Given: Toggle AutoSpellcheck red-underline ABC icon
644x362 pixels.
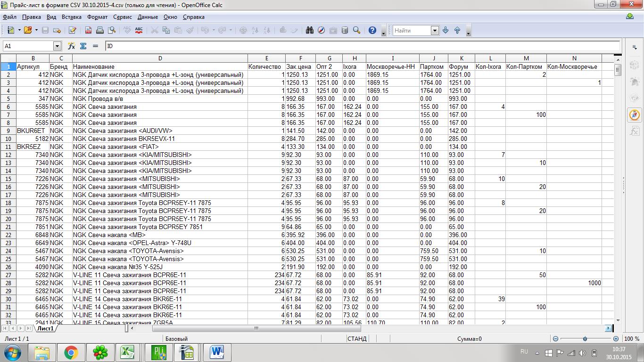Looking at the screenshot, I should [x=139, y=30].
